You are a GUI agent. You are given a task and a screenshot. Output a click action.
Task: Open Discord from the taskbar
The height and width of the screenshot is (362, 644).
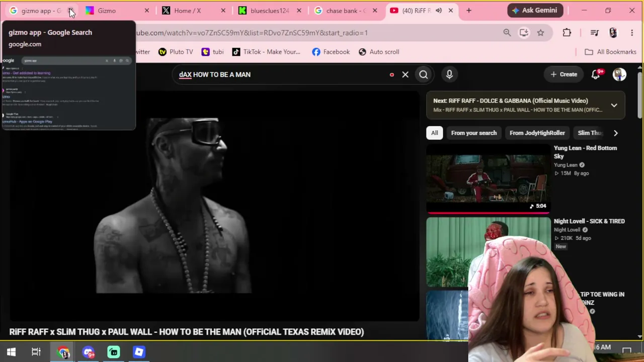coord(89,352)
